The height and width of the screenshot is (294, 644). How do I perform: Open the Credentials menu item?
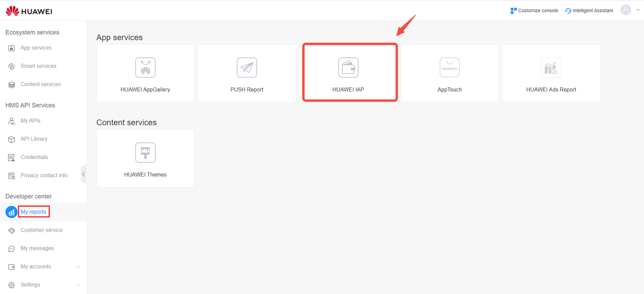[34, 157]
